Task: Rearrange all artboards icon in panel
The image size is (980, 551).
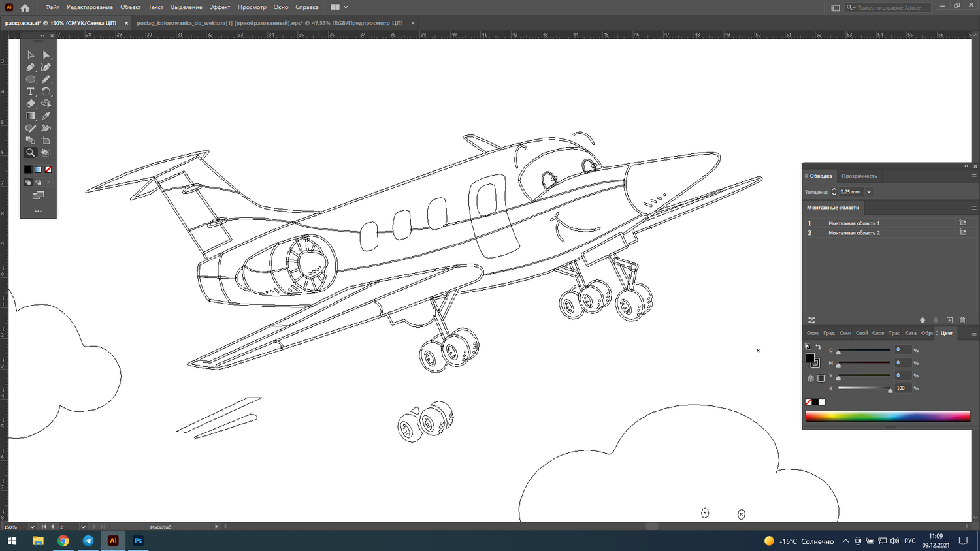Action: pos(811,320)
